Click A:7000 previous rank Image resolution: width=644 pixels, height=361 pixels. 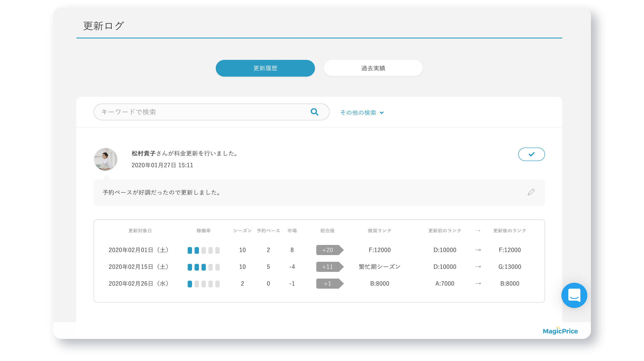pos(444,283)
